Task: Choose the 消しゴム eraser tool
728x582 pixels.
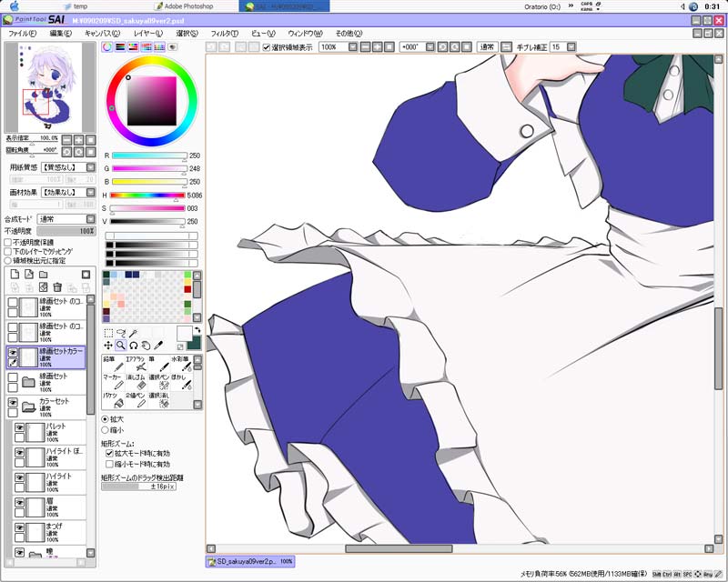Action: [x=136, y=382]
